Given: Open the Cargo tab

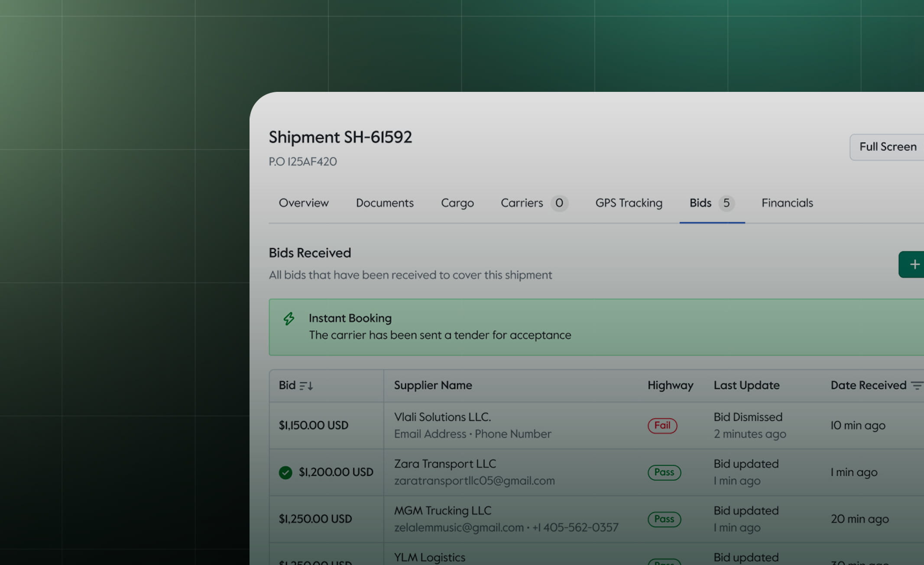Looking at the screenshot, I should click(457, 203).
